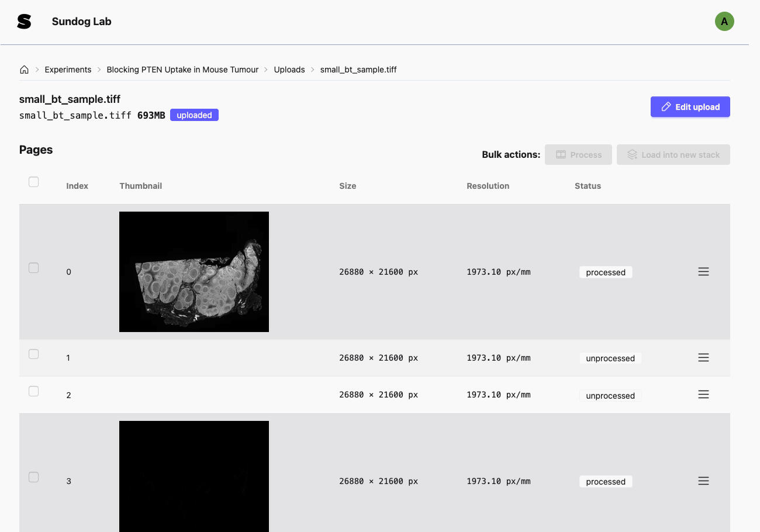Toggle the select-all checkbox in the header
The image size is (760, 532).
click(33, 182)
